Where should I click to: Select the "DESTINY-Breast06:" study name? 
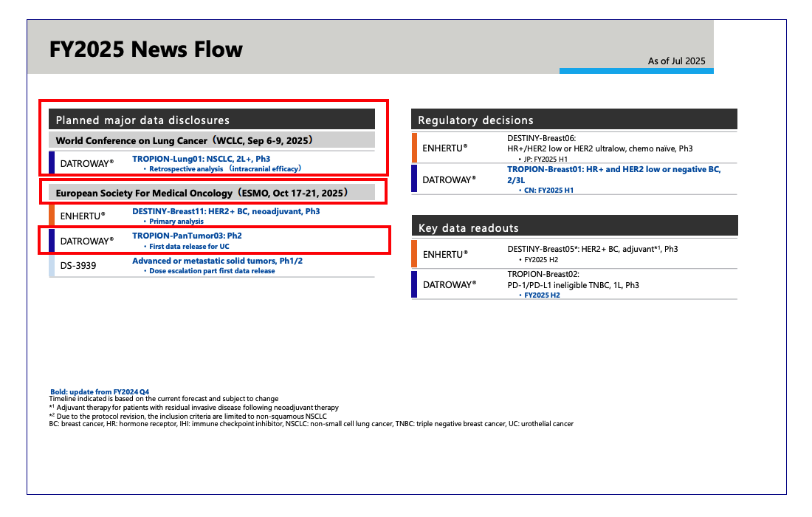pos(541,138)
